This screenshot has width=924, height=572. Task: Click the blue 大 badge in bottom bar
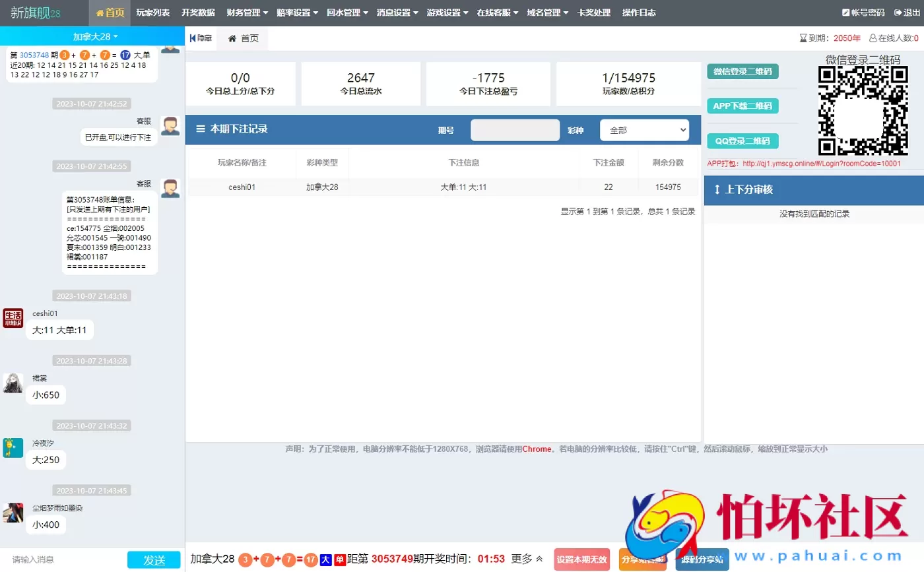[325, 559]
